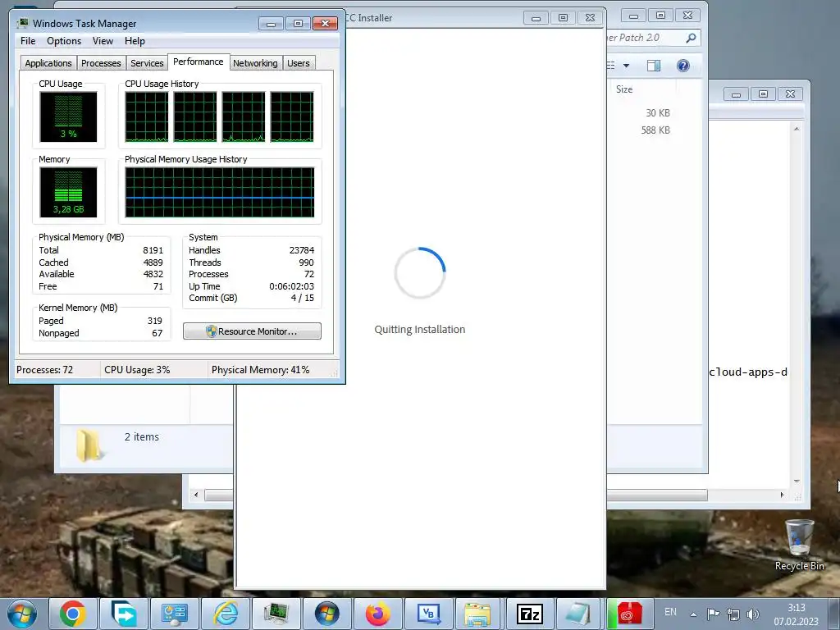
Task: Open Explorer help question mark icon
Action: (683, 66)
